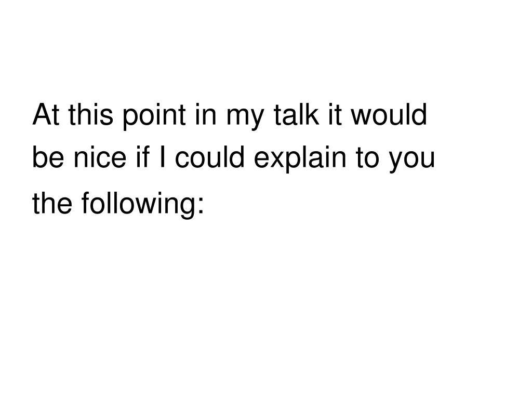Place cursor on standalone word "in"
Image resolution: width=532 pixels, height=399 pixels.
206,114
